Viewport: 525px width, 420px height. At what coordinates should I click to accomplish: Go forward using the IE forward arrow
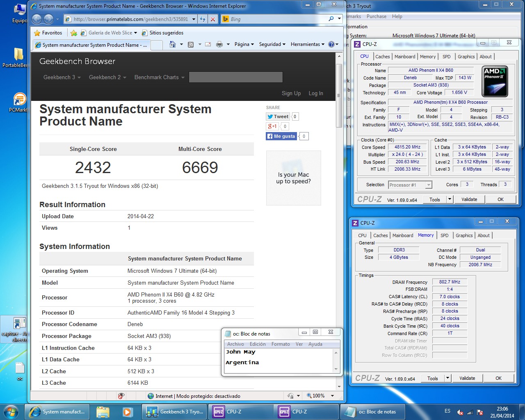[48, 19]
